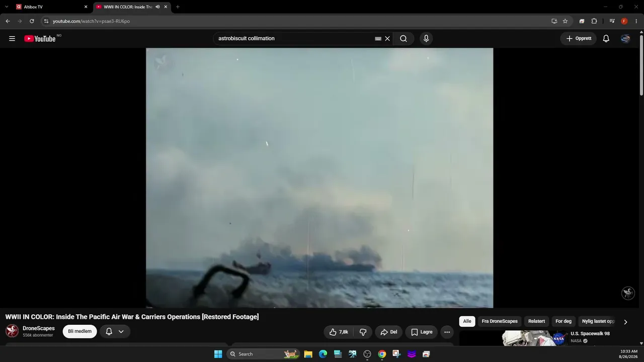Viewport: 644px width, 362px height.
Task: Click the YouTube search input field
Action: point(294,39)
